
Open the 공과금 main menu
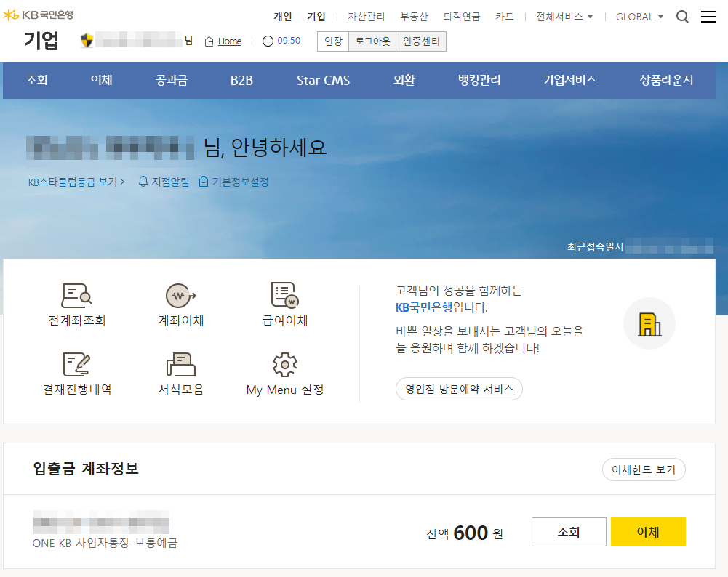(172, 80)
